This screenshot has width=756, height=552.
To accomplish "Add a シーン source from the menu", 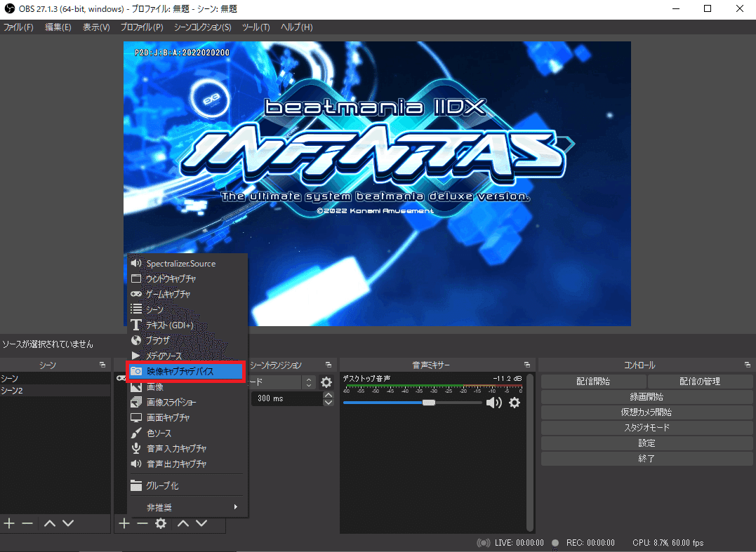I will [187, 310].
